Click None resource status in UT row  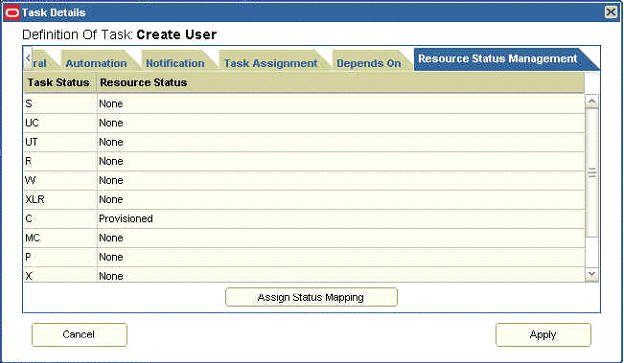coord(341,142)
